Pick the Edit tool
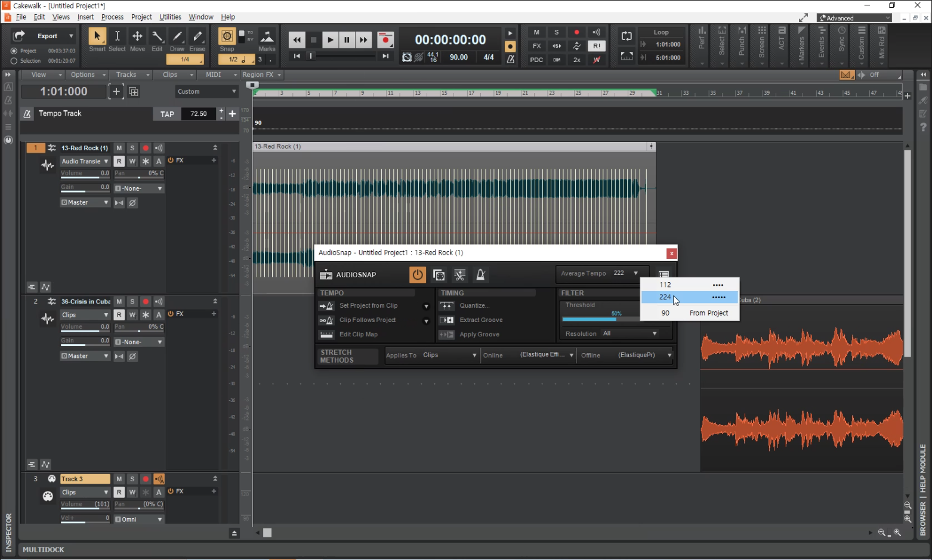Viewport: 932px width, 560px height. (157, 36)
